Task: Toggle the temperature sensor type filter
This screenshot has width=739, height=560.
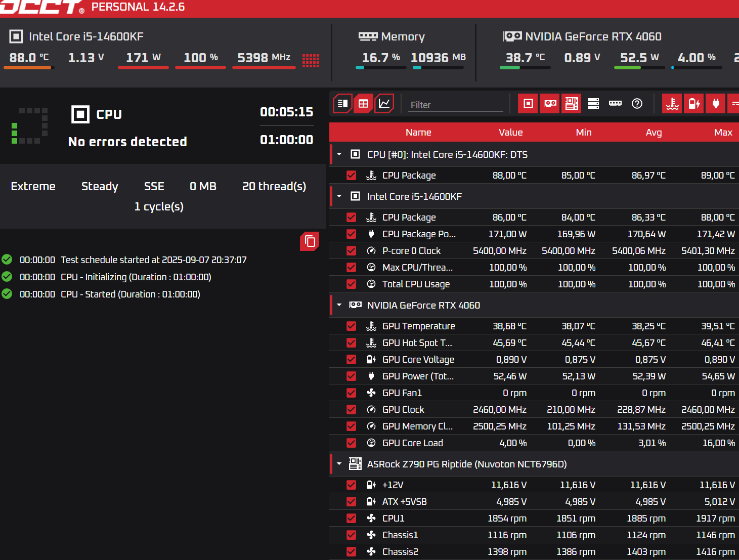Action: click(672, 104)
